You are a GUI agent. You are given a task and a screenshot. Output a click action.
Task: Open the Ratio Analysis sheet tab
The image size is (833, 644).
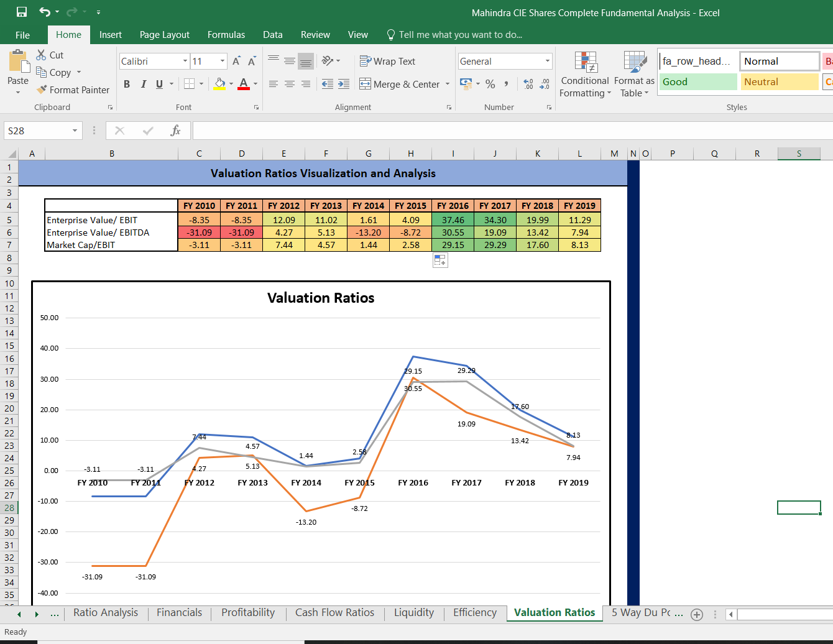pos(106,613)
